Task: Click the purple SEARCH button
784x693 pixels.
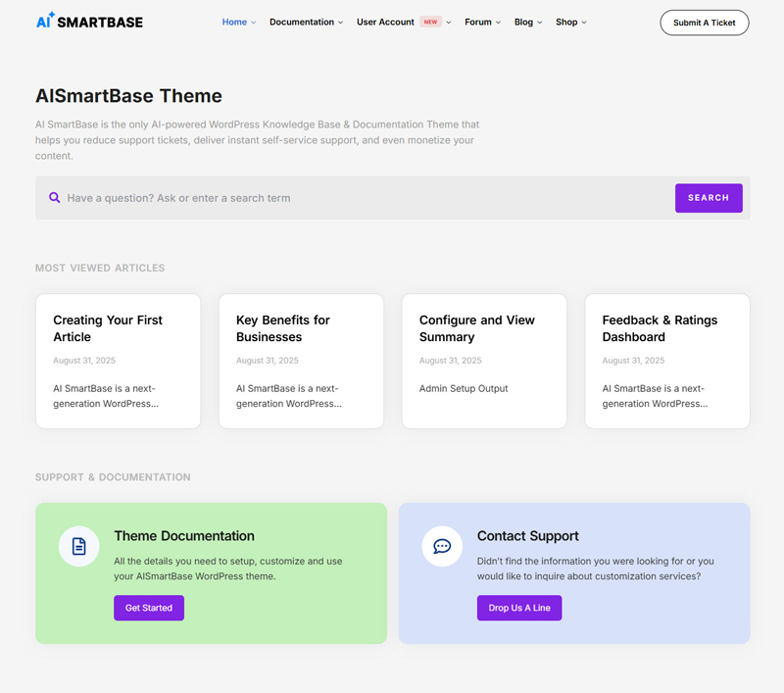Action: coord(708,198)
